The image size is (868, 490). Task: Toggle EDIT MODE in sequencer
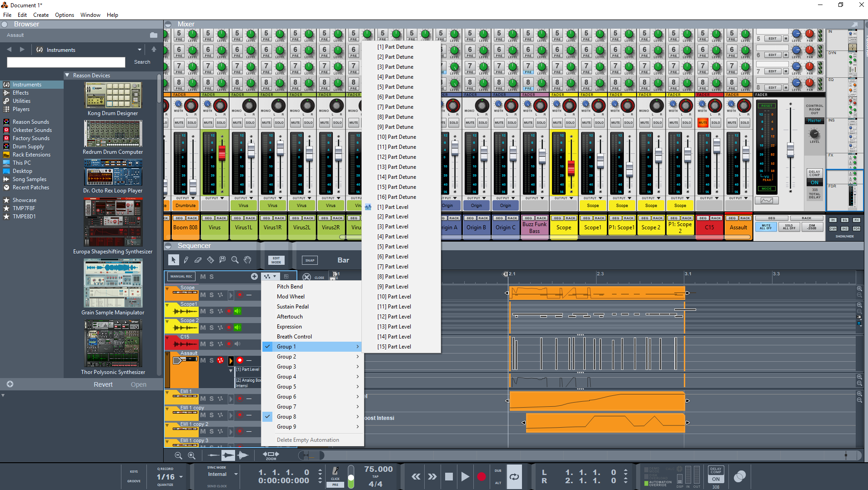click(276, 260)
